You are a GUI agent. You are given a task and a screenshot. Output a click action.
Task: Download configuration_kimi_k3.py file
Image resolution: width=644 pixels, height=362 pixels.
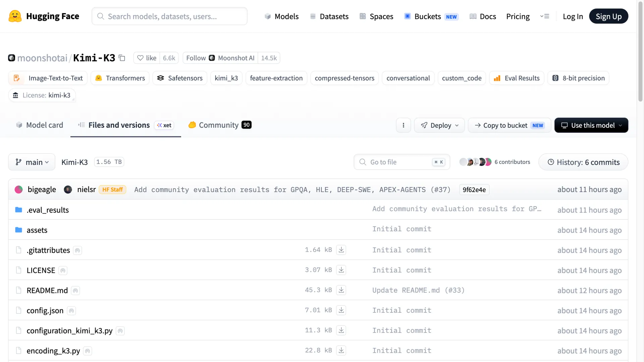[x=341, y=330]
